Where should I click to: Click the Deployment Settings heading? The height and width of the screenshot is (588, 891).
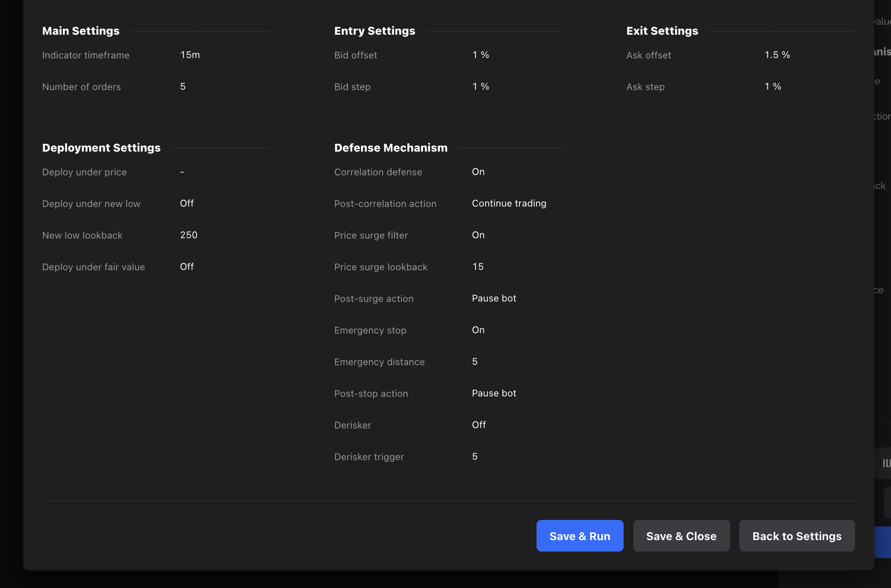click(x=101, y=148)
